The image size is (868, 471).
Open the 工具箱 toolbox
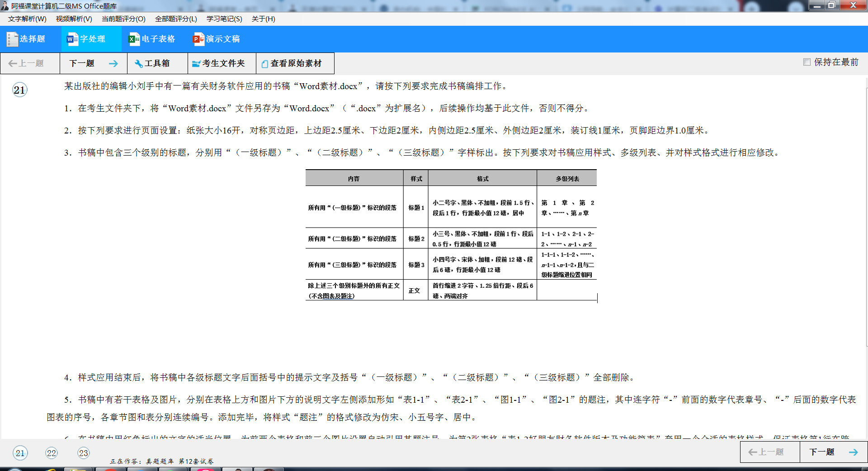tap(152, 63)
